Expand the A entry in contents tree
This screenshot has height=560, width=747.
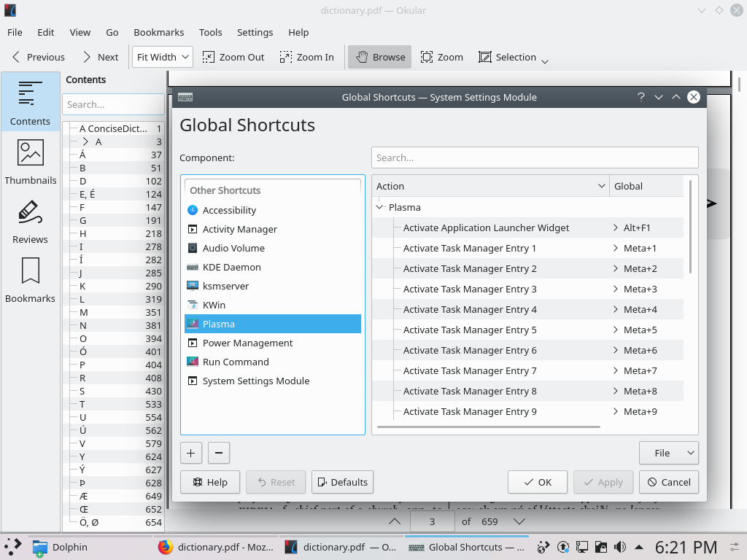85,141
